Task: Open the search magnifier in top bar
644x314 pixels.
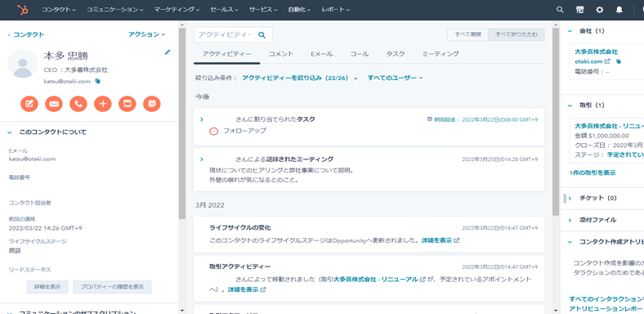Action: click(x=560, y=10)
